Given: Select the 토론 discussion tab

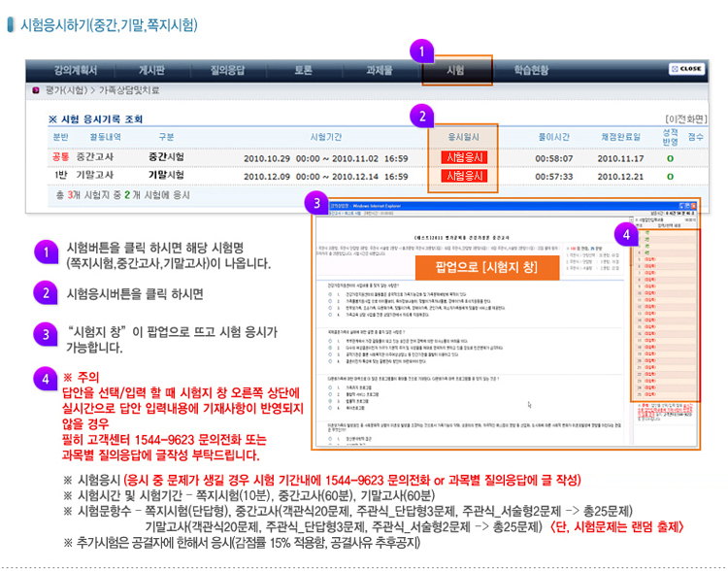Looking at the screenshot, I should [x=303, y=70].
